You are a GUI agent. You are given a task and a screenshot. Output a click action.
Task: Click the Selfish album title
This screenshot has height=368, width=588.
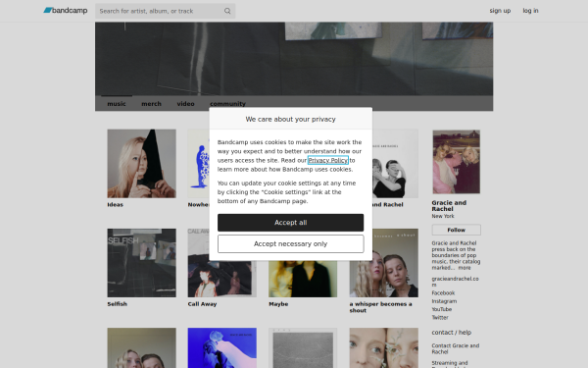point(117,304)
